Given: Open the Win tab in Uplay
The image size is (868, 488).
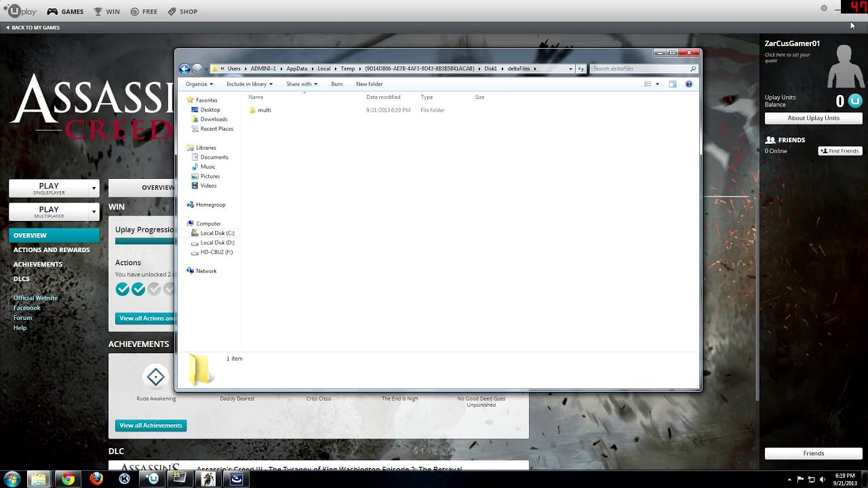Looking at the screenshot, I should [106, 12].
